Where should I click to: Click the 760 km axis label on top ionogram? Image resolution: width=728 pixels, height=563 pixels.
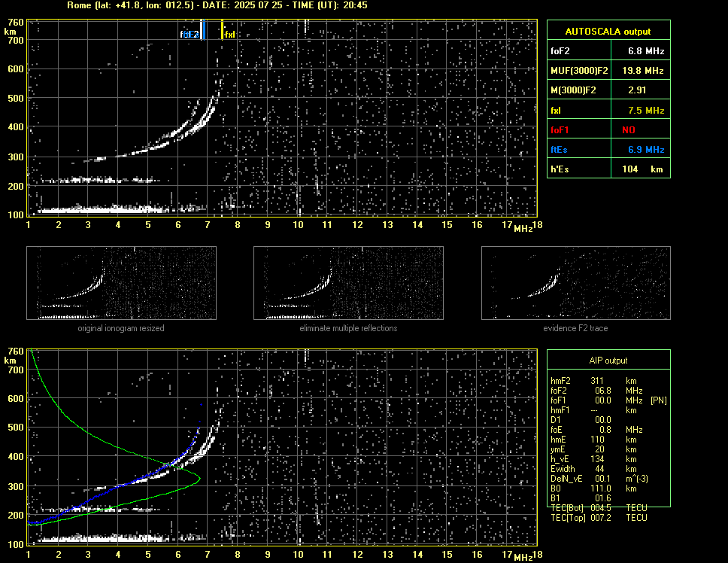point(15,23)
